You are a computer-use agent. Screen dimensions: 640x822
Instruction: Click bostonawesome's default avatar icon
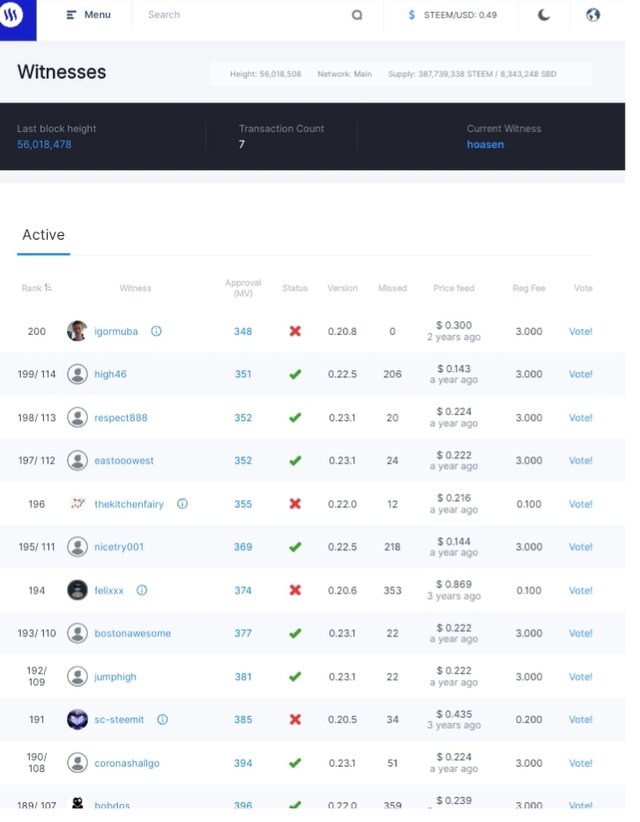(77, 633)
